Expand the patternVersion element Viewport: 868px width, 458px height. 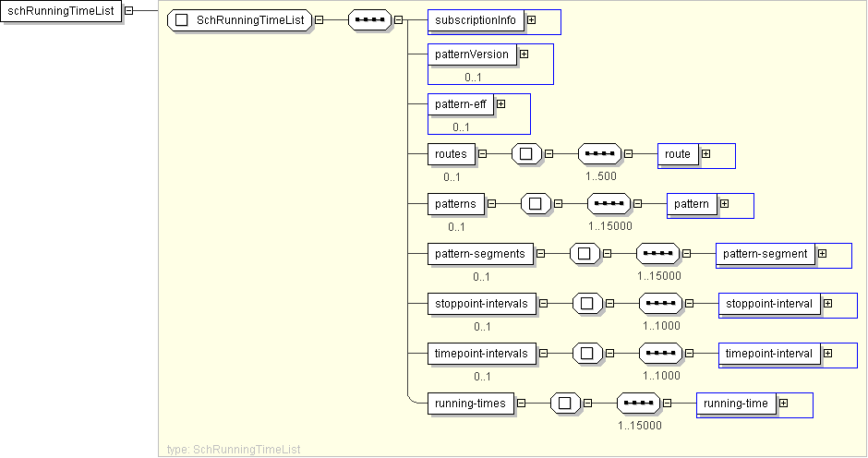tap(524, 54)
